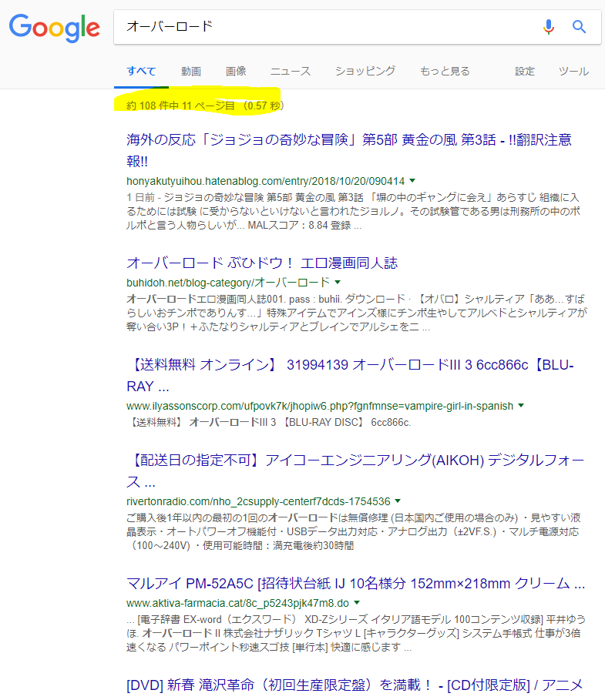The width and height of the screenshot is (605, 700).
Task: Open the オーバーロード ぶひドウ result link
Action: 262,263
